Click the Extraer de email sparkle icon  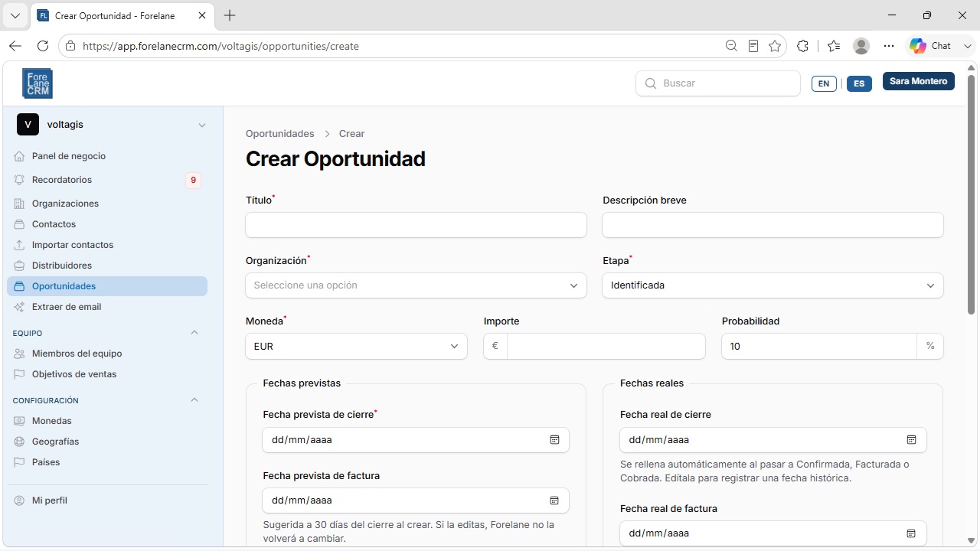click(19, 307)
